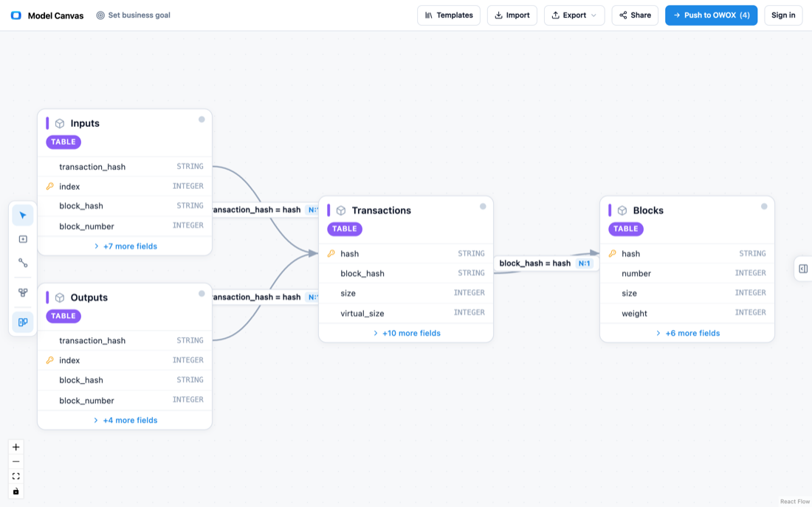Click the key icon beside Blocks hash
Screen dimensions: 812x507
tap(612, 253)
